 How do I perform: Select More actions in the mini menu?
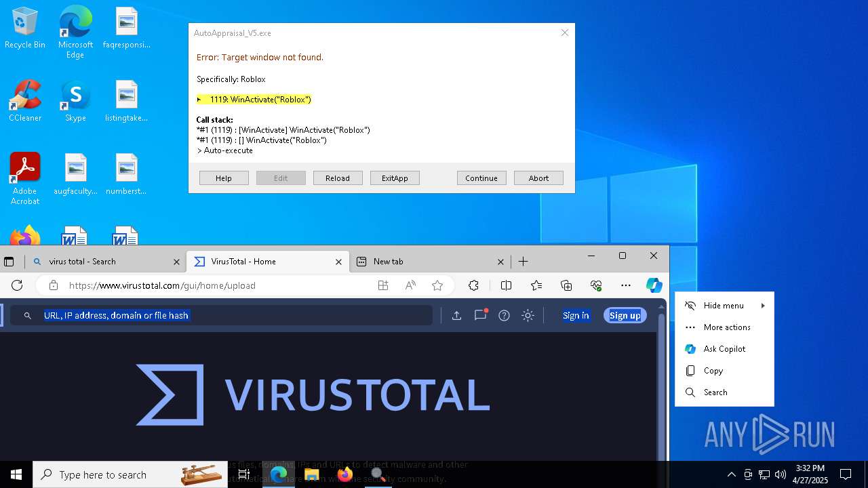(x=725, y=327)
